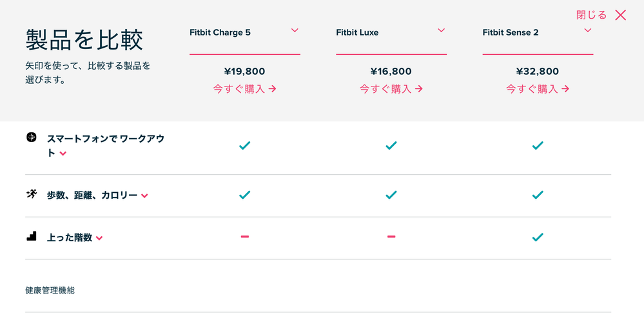This screenshot has width=644, height=320.
Task: Click Charge 5 checkmark for 歩数、距離、カロリー
Action: (245, 195)
